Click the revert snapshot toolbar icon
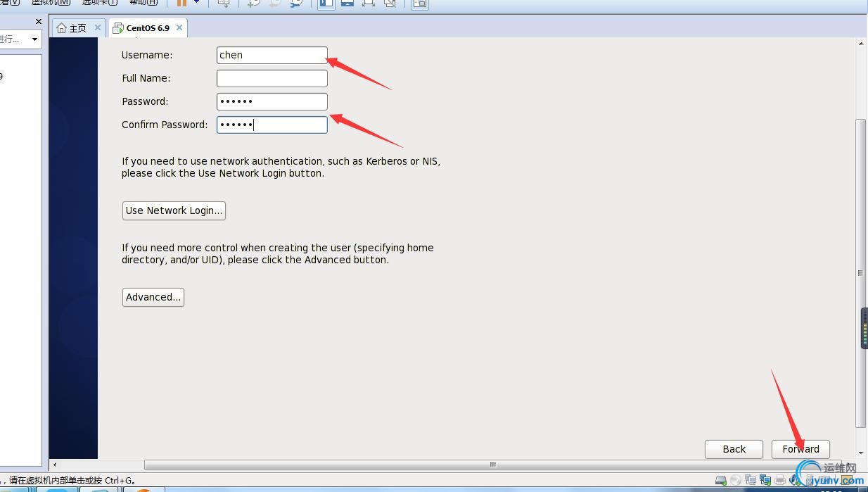This screenshot has width=868, height=492. [x=276, y=4]
